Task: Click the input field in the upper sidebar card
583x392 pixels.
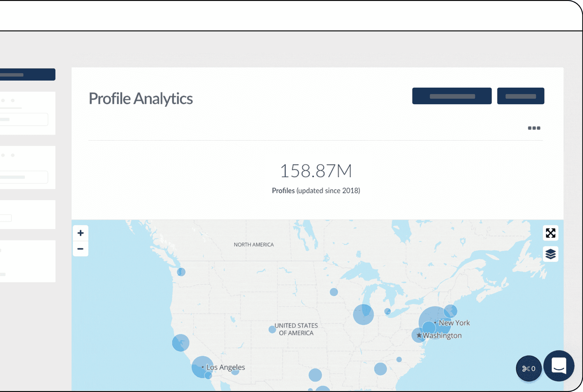Action: [24, 119]
